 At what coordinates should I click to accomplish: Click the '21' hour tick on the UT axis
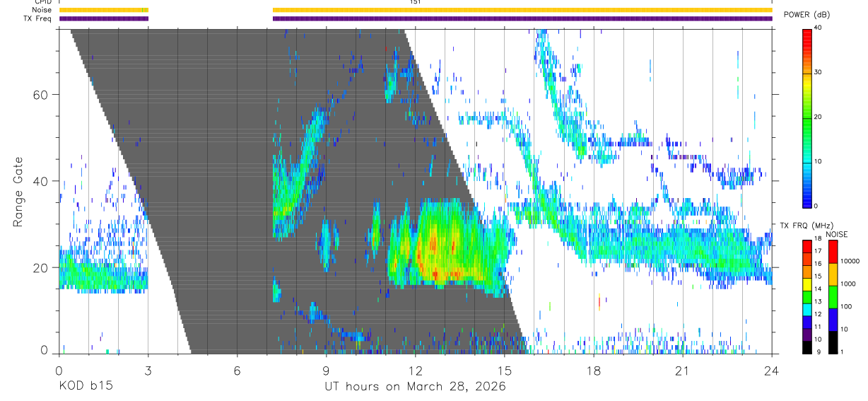click(683, 370)
